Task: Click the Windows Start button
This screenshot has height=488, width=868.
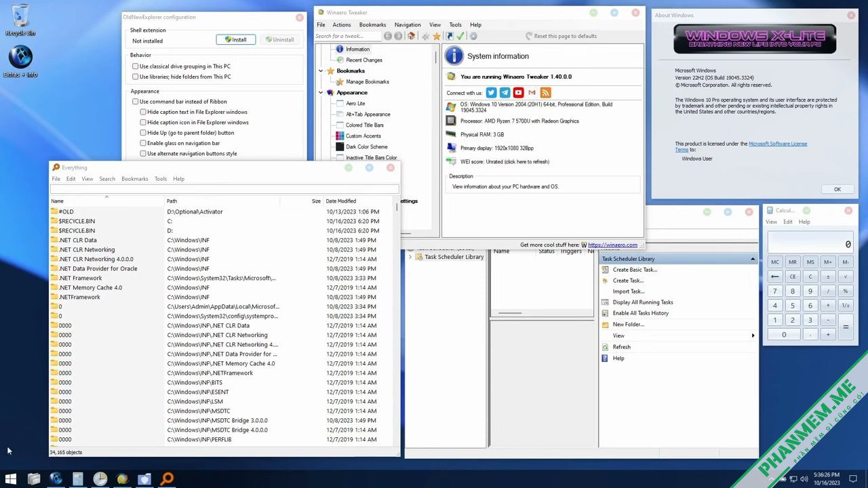Action: click(x=11, y=479)
